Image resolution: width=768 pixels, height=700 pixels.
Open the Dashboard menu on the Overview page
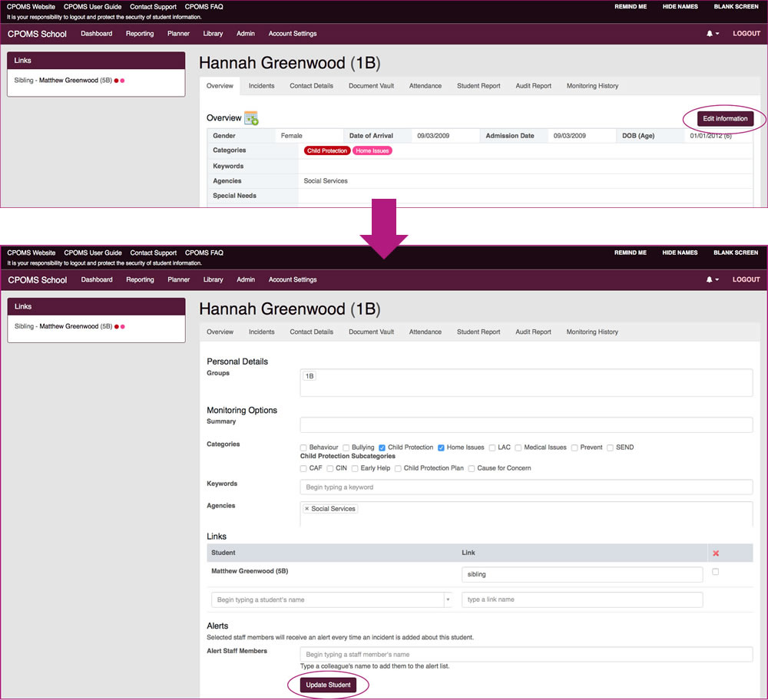point(97,34)
